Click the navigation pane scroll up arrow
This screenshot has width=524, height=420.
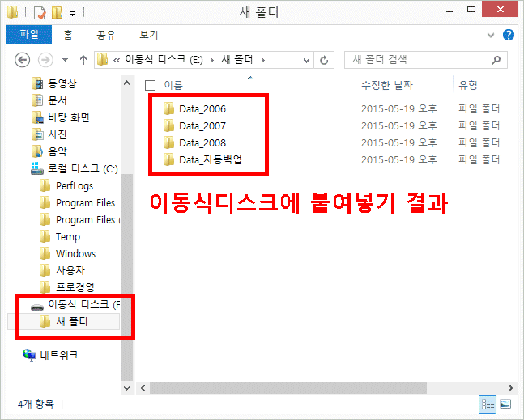[x=126, y=83]
